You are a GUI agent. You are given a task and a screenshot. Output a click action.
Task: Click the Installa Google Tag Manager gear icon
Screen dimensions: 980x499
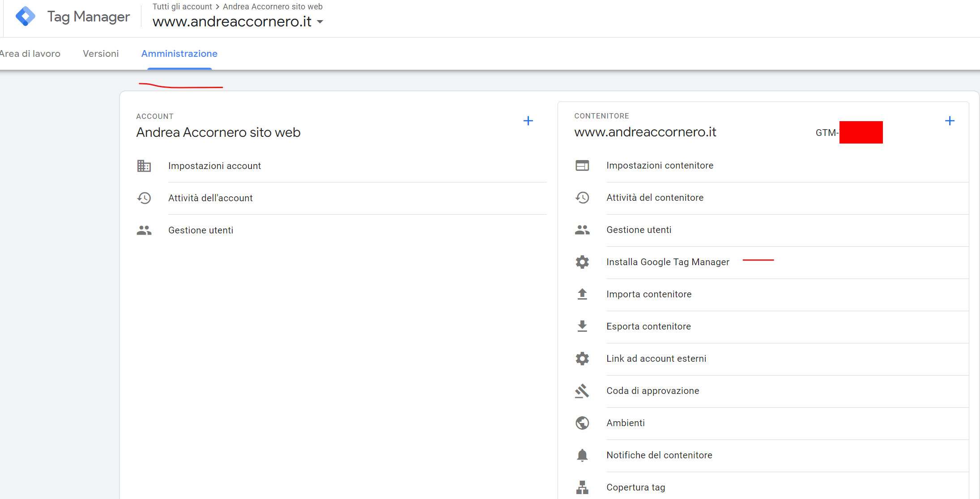[x=582, y=262]
